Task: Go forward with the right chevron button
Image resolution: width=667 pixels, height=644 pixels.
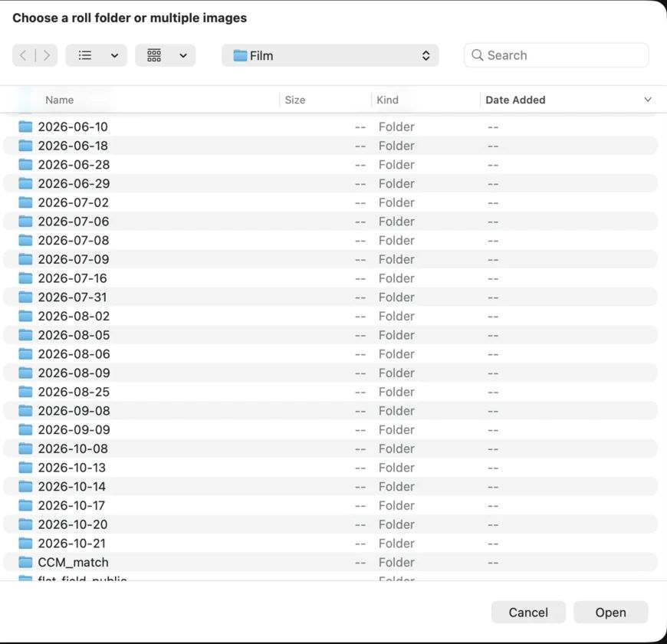Action: [46, 55]
